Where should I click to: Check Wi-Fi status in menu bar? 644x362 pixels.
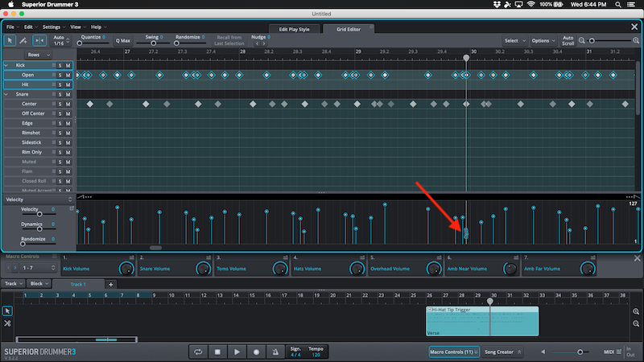(x=531, y=5)
